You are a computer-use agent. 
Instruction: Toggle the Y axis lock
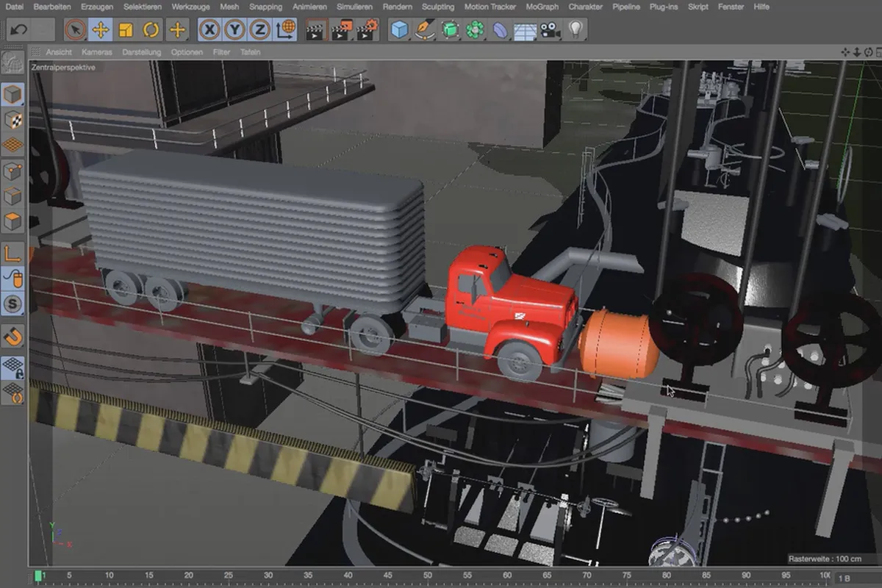[x=234, y=30]
